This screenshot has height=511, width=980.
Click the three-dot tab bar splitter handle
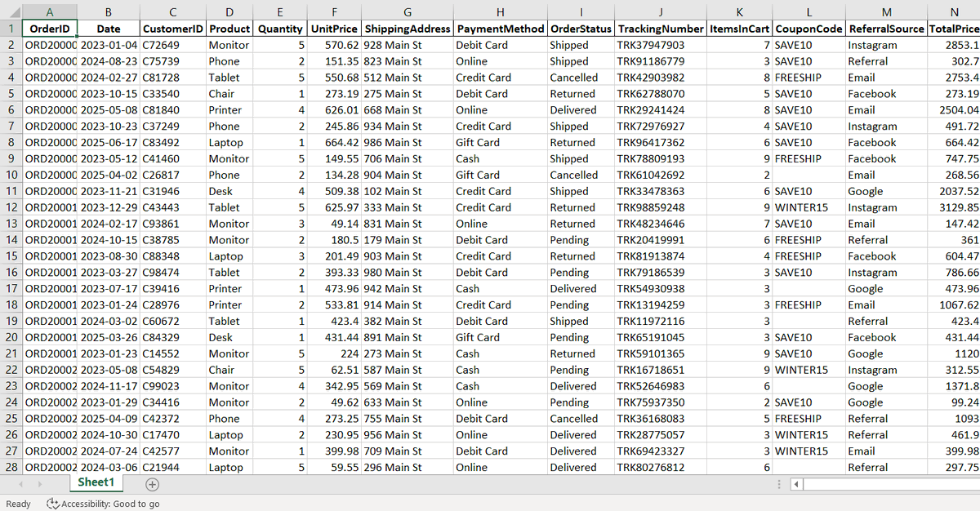pyautogui.click(x=778, y=484)
